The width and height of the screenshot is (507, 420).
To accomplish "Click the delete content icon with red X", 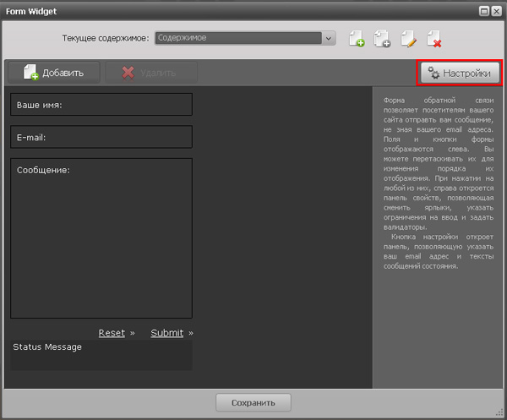I will [x=434, y=39].
